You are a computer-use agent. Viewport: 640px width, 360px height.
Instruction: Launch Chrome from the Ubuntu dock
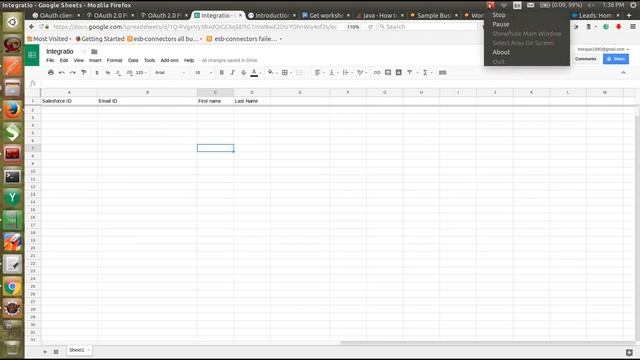[x=12, y=287]
